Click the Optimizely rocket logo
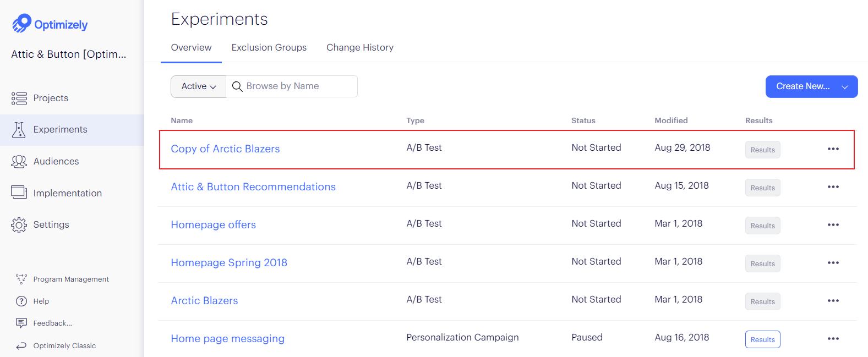This screenshot has height=357, width=868. click(21, 23)
